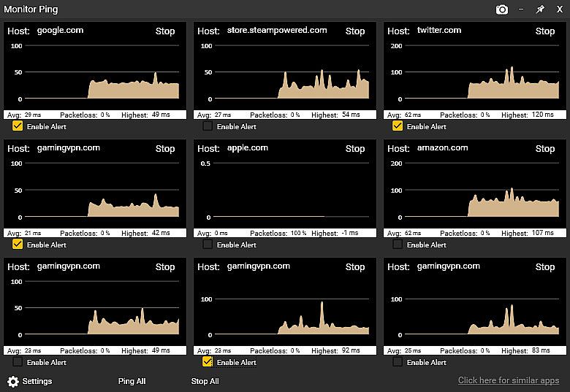Minimize the Monitor Ping window
This screenshot has height=392, width=570.
coord(521,9)
